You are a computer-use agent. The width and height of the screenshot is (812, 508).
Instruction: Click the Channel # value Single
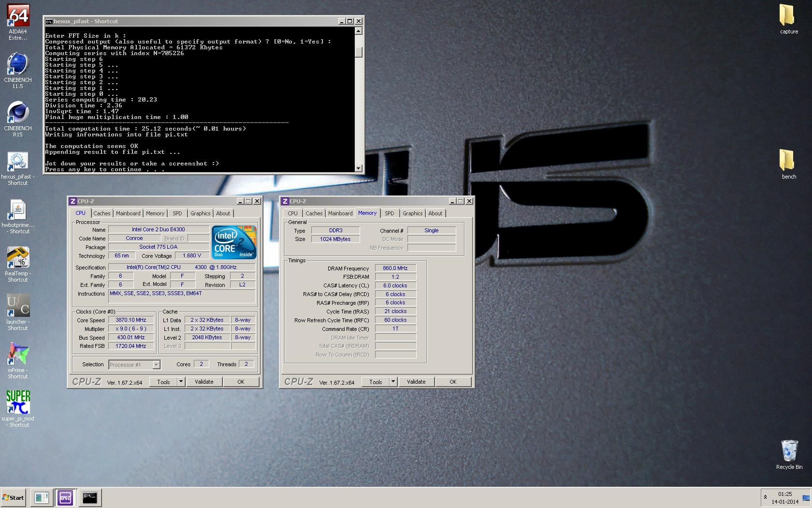pyautogui.click(x=432, y=230)
